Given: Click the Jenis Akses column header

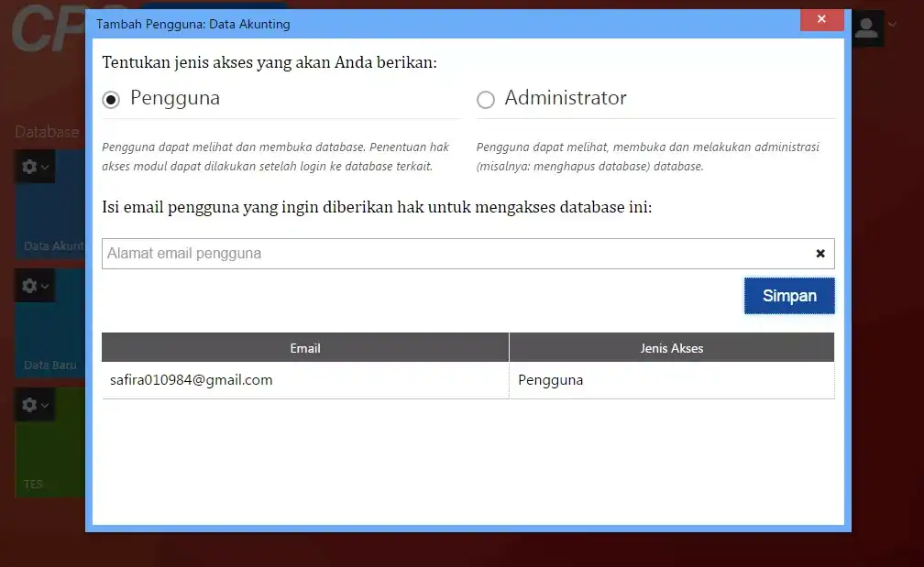Looking at the screenshot, I should tap(672, 347).
